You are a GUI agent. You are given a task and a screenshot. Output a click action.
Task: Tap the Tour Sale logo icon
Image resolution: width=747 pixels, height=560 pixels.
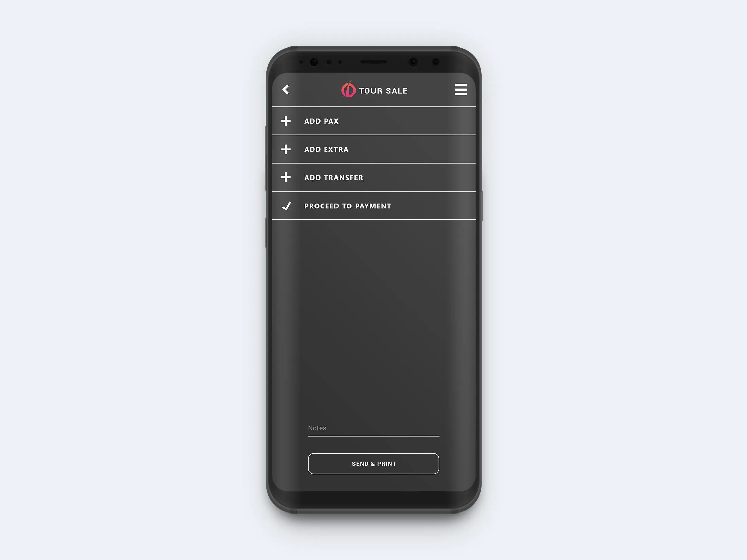pyautogui.click(x=348, y=90)
